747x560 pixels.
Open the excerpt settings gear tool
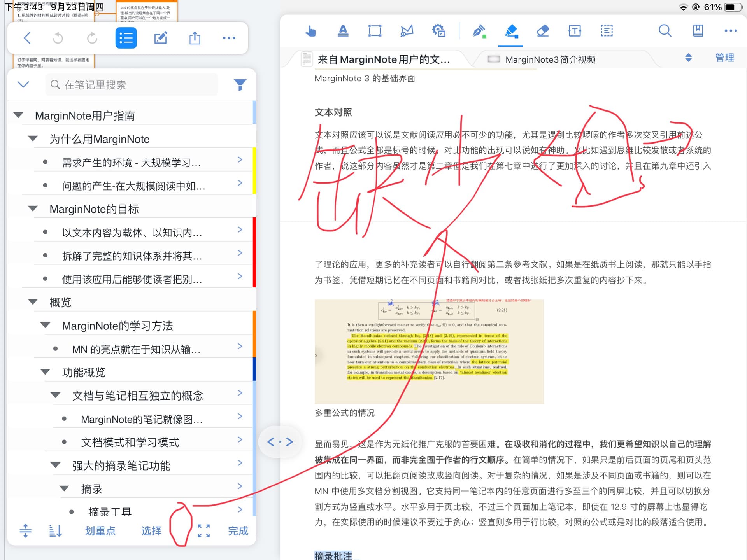pyautogui.click(x=439, y=30)
